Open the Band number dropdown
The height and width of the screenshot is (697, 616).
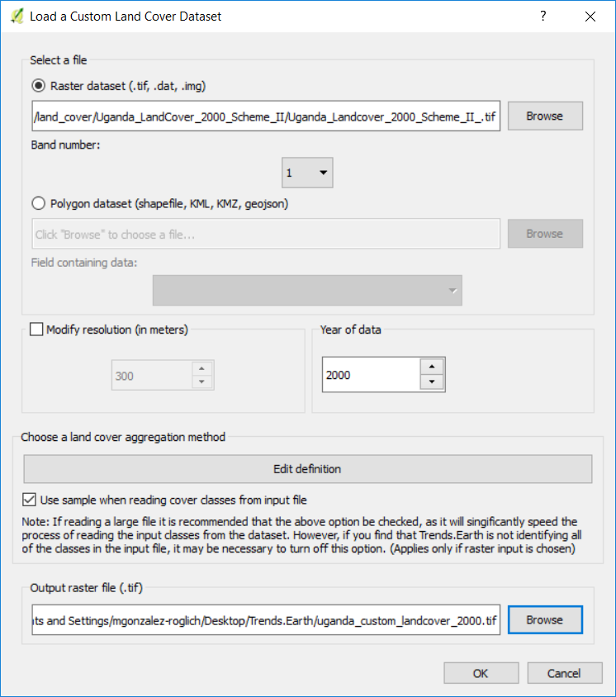point(307,173)
